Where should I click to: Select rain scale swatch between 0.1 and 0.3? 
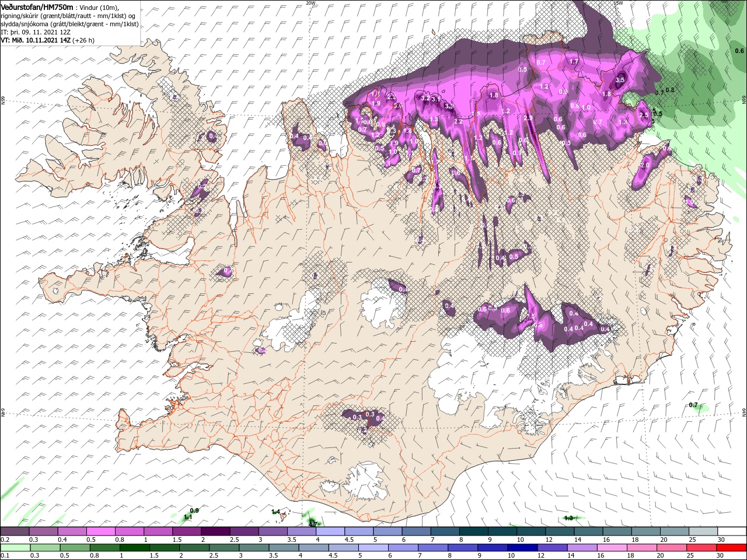pos(16,548)
